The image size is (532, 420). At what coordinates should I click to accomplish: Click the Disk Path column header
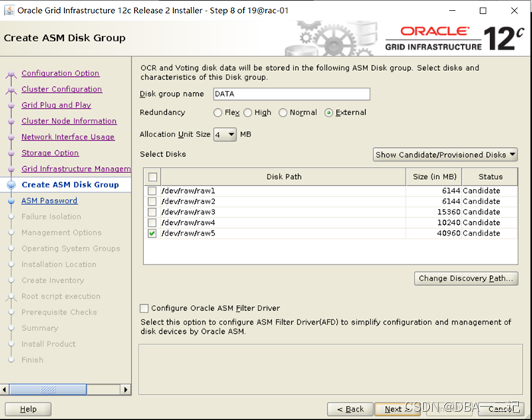coord(284,177)
